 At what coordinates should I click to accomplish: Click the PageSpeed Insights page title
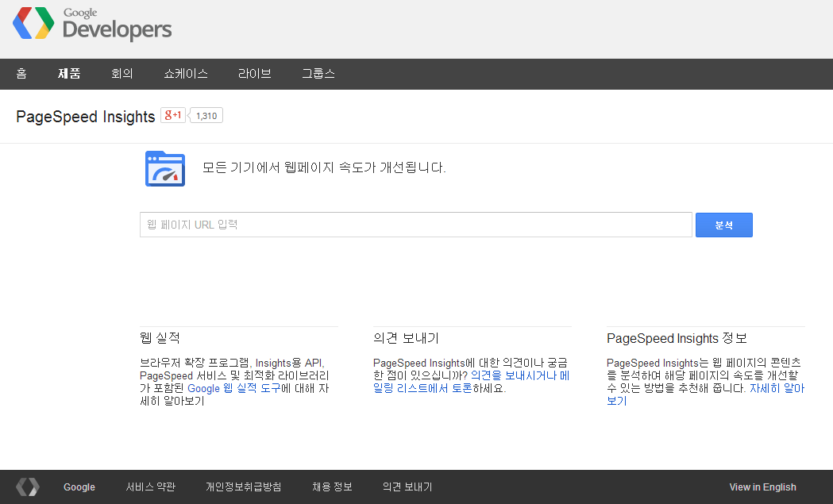tap(86, 117)
